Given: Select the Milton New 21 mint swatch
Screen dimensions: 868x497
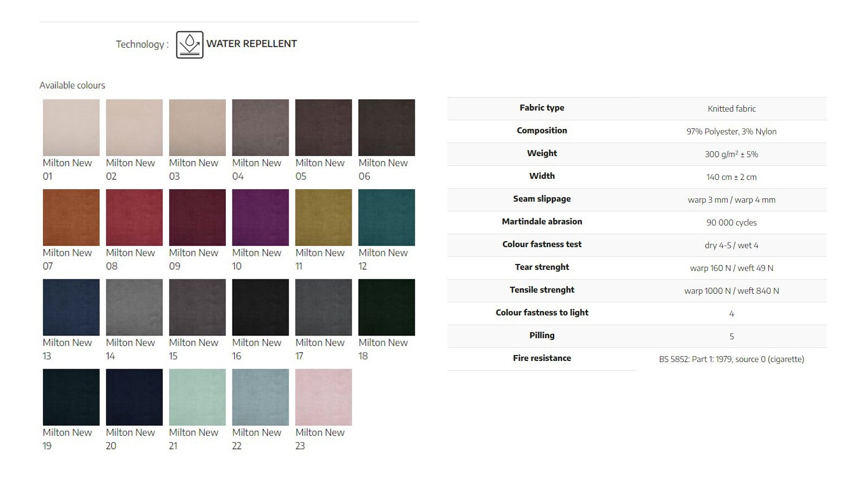Looking at the screenshot, I should click(197, 397).
